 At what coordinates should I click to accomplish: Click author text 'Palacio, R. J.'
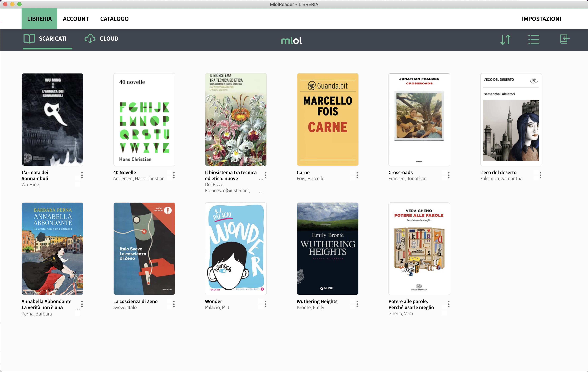click(217, 308)
